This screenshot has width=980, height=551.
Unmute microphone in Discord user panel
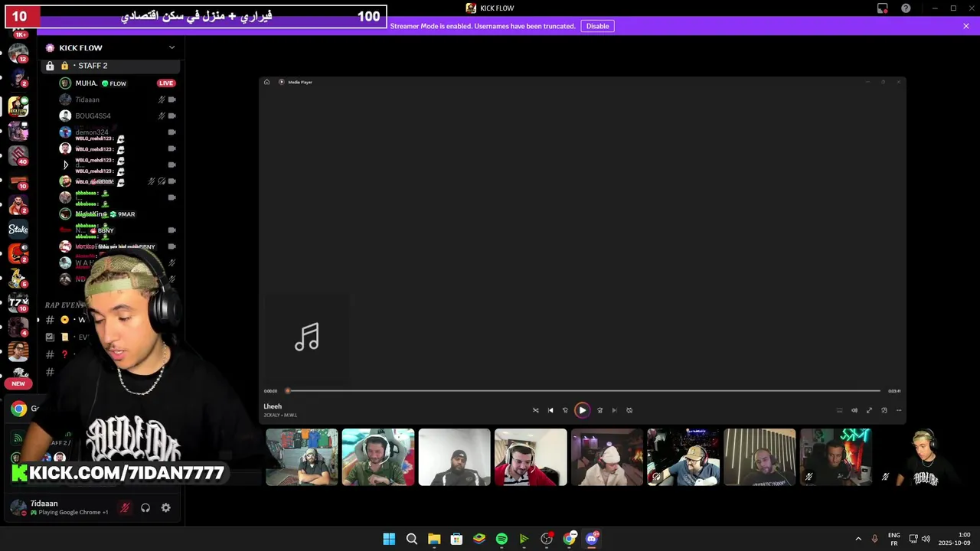[125, 507]
